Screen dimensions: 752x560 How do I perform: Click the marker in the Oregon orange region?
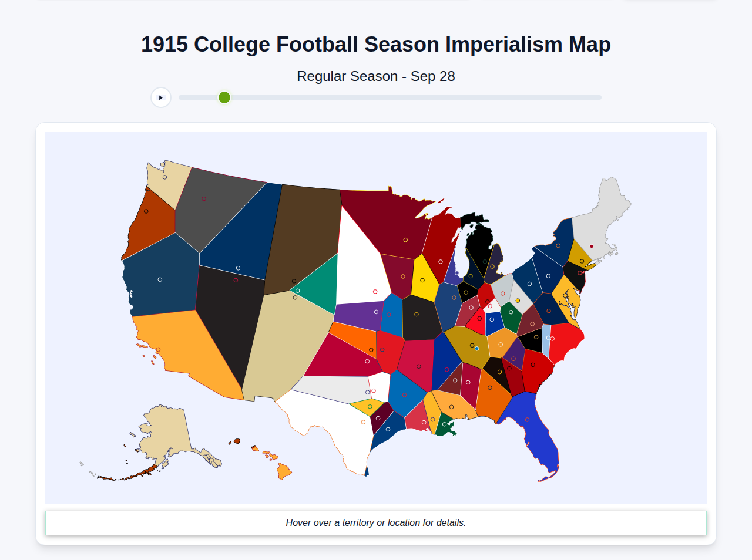[x=146, y=211]
